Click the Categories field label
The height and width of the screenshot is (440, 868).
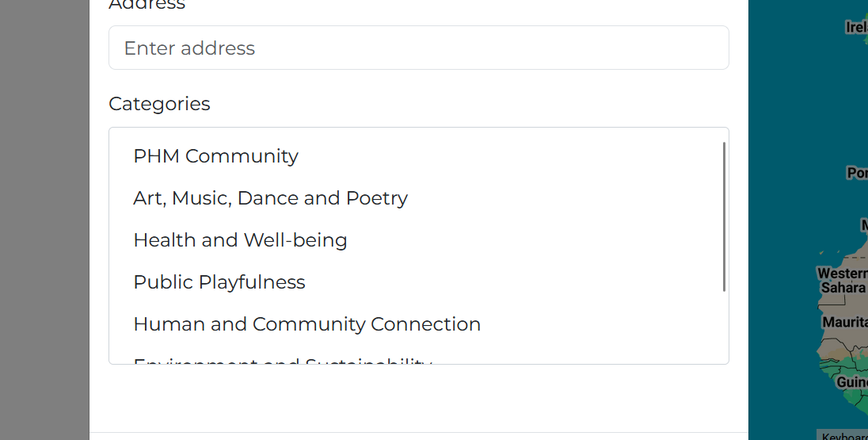(159, 104)
